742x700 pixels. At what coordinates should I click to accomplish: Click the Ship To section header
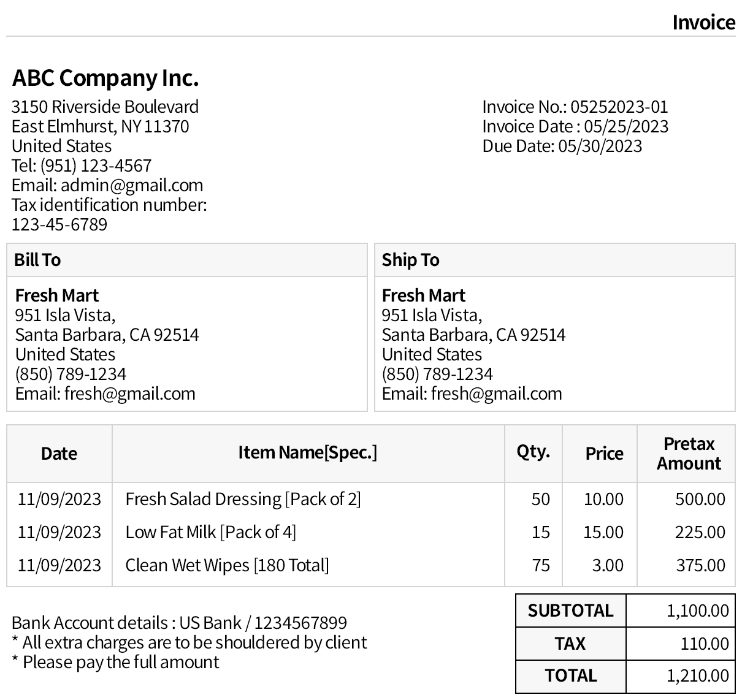410,260
